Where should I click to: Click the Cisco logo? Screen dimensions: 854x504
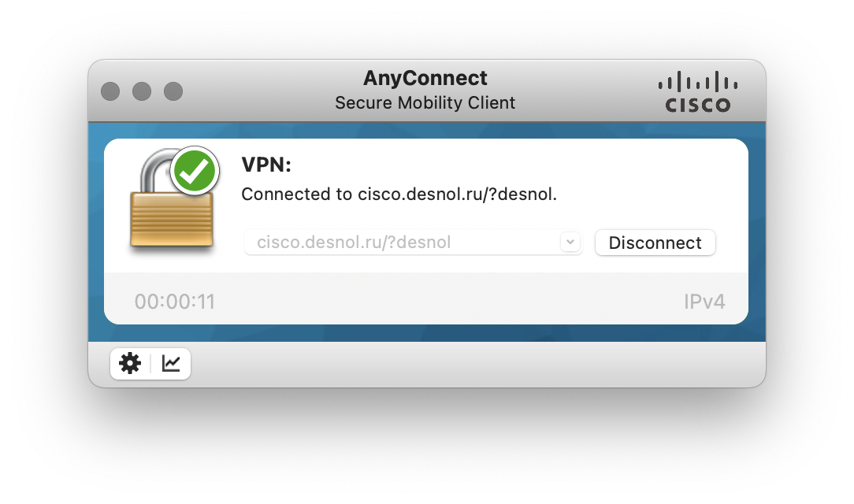coord(697,91)
